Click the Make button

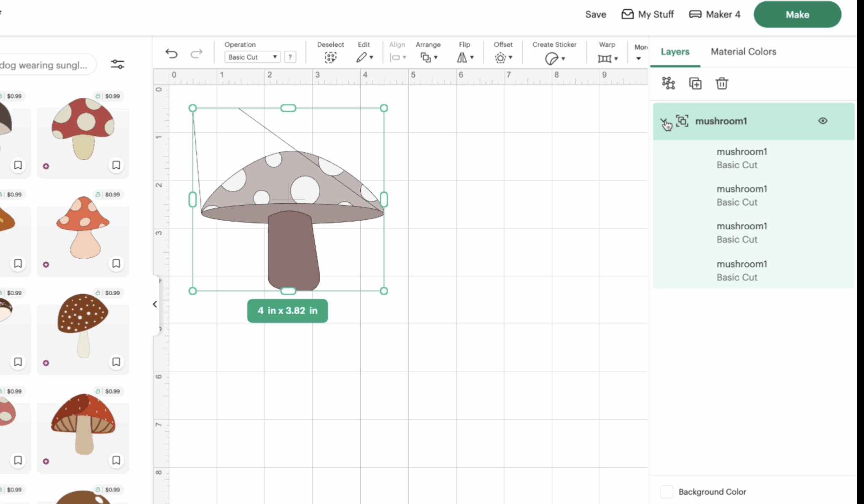coord(797,14)
